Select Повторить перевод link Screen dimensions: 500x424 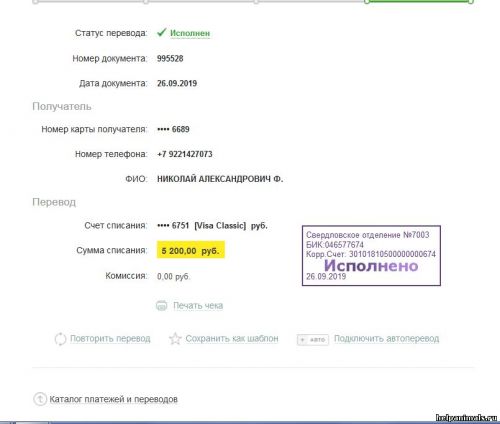point(110,339)
